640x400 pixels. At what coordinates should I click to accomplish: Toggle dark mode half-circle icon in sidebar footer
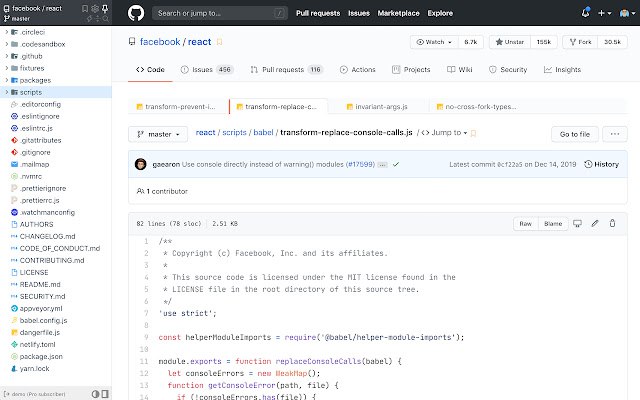[95, 394]
